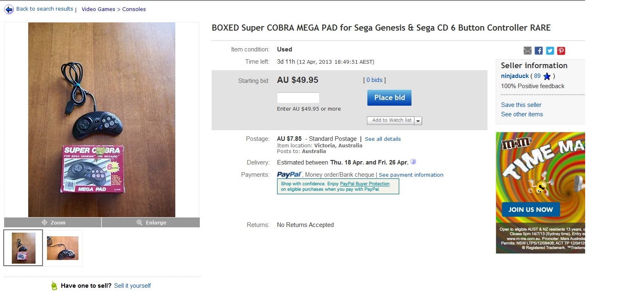This screenshot has width=644, height=291.
Task: Share listing via email icon
Action: click(x=528, y=51)
